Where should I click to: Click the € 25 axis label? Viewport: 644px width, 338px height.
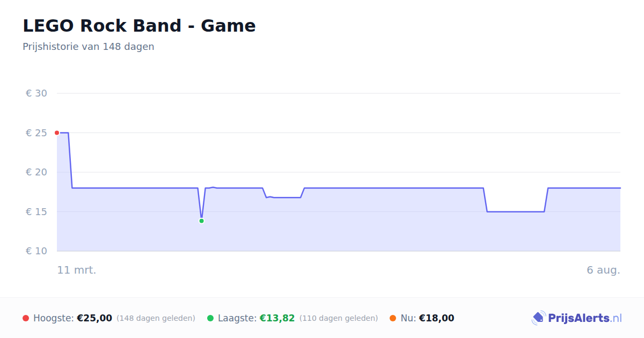(36, 133)
